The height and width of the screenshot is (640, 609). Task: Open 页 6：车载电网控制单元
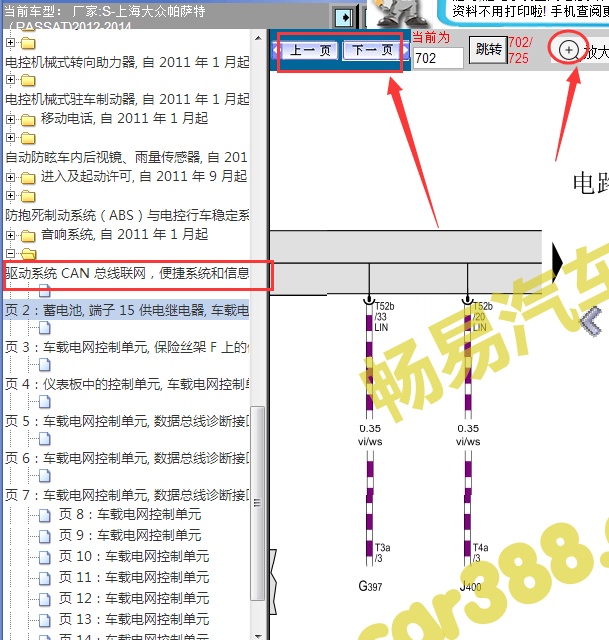pyautogui.click(x=127, y=458)
